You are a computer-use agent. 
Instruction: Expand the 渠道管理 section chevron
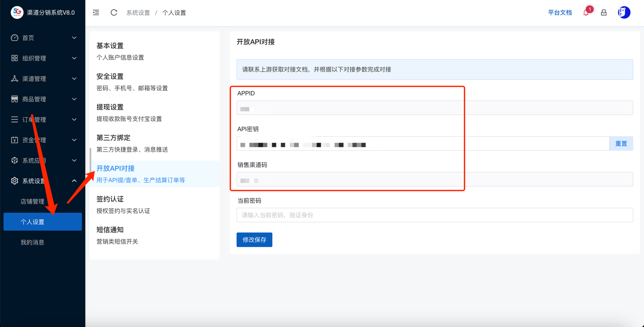coord(74,78)
